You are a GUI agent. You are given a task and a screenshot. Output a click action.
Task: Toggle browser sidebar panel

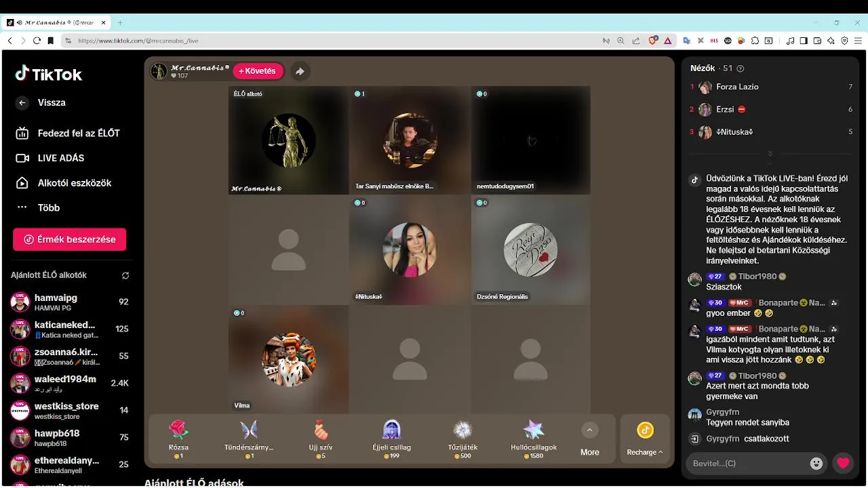804,41
